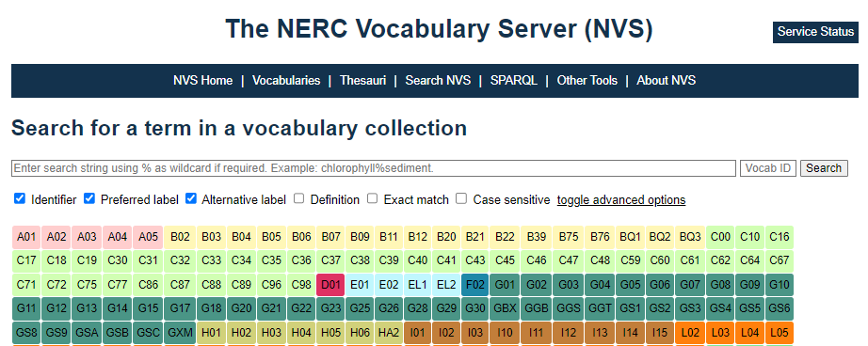Pick the GGT vocabulary tile
This screenshot has height=346, width=868.
[600, 308]
